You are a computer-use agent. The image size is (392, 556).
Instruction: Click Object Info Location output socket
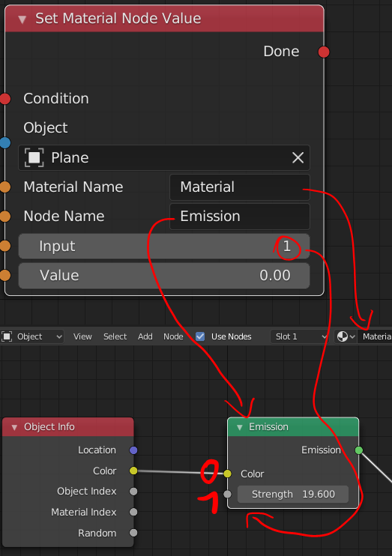(133, 450)
